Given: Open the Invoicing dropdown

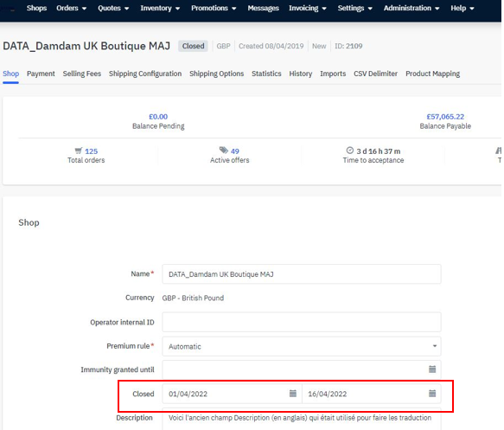Looking at the screenshot, I should pyautogui.click(x=307, y=8).
